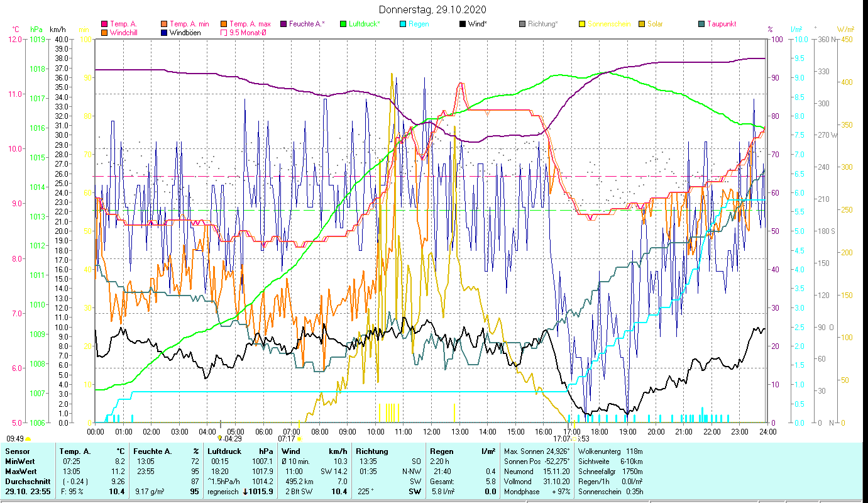Viewport: 868px width, 503px height.
Task: Click the 'Temp. A. min' legend label
Action: 190,24
